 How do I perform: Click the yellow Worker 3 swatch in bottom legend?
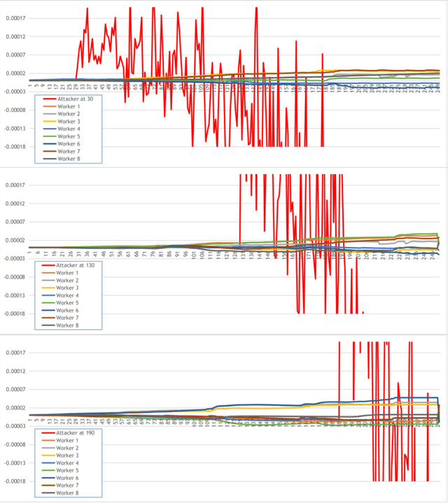pyautogui.click(x=49, y=455)
